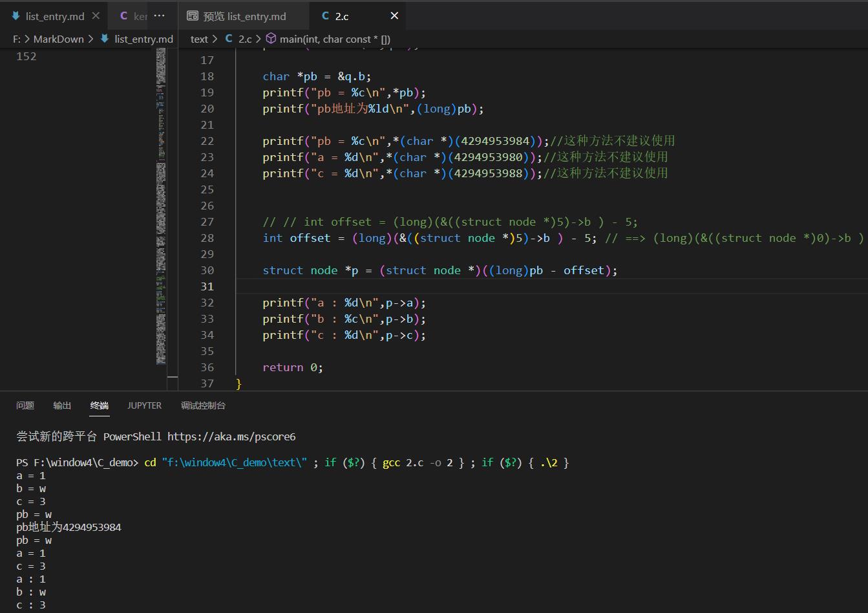Click the markdown file icon on the list_entry.md tab
Viewport: 868px width, 613px height.
coord(16,16)
